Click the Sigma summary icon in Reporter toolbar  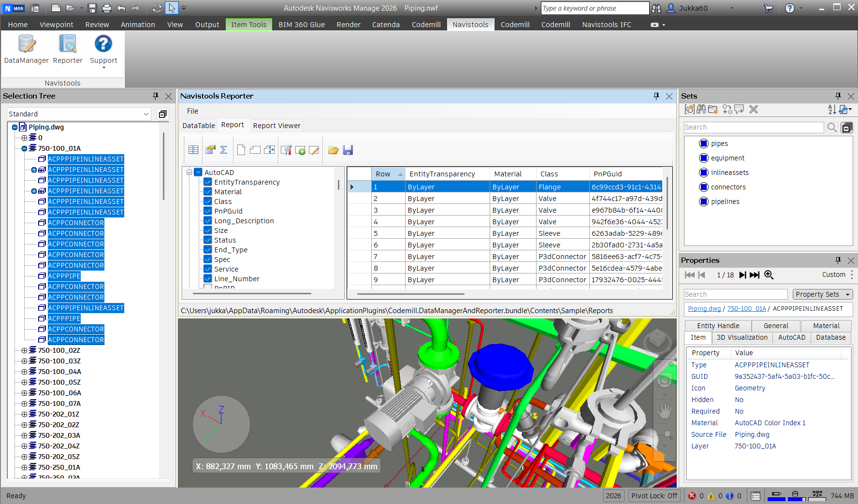click(x=224, y=150)
